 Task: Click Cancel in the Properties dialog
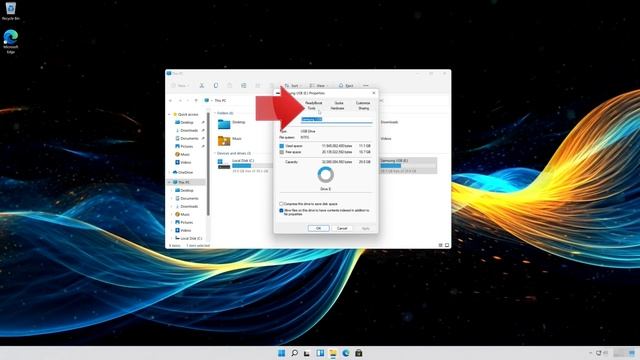342,228
